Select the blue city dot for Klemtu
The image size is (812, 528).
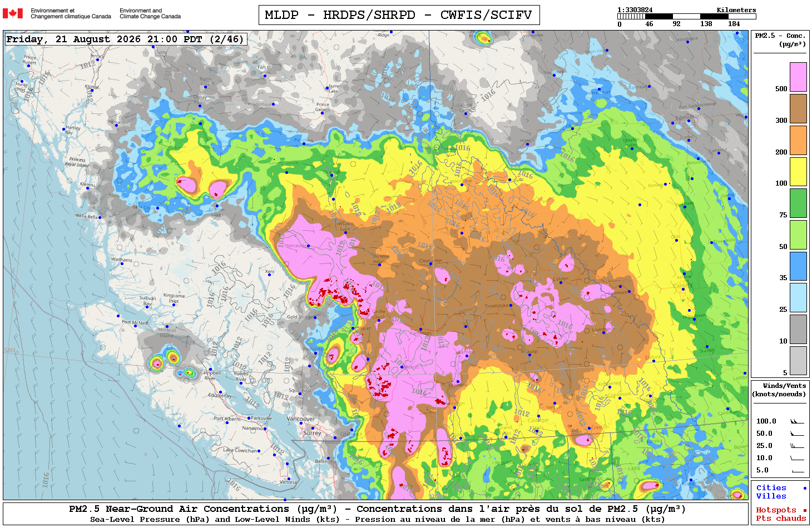click(x=87, y=188)
